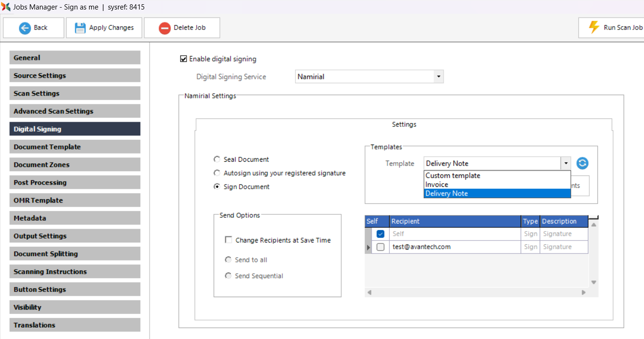Switch to the Output Settings section
Image resolution: width=644 pixels, height=339 pixels.
tap(75, 236)
